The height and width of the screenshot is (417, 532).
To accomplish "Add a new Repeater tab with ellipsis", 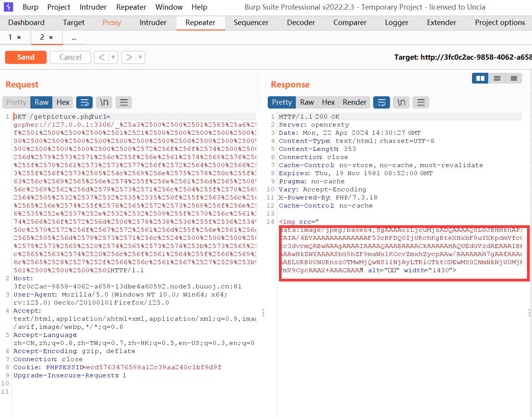I will [74, 37].
